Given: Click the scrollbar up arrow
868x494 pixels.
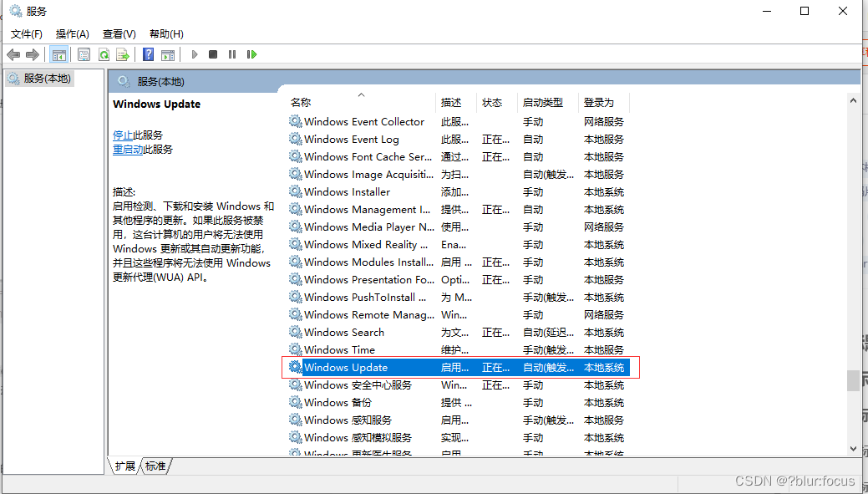Looking at the screenshot, I should 853,100.
